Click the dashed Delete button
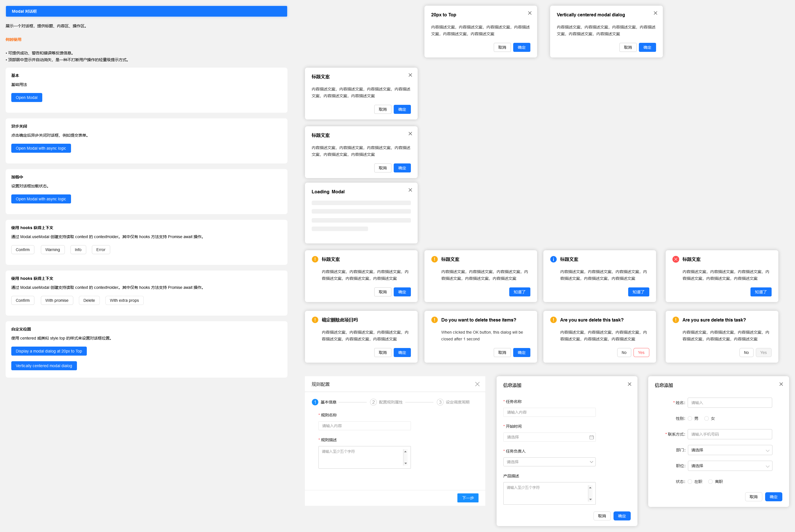 89,300
